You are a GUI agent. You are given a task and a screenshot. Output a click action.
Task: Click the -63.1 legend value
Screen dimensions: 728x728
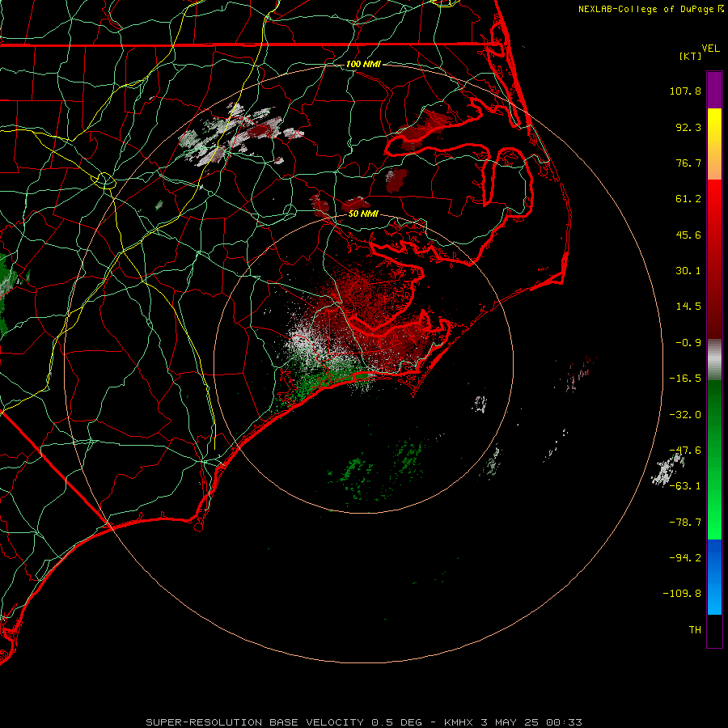point(685,486)
